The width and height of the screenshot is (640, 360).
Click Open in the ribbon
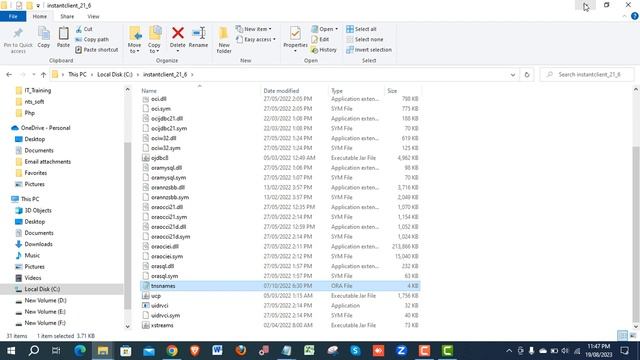point(324,29)
